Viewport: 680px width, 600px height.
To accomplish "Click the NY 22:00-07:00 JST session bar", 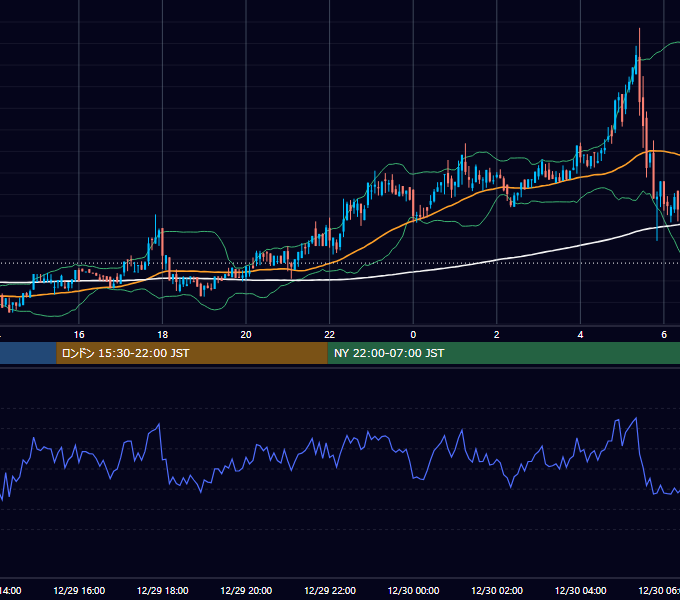I will point(503,353).
